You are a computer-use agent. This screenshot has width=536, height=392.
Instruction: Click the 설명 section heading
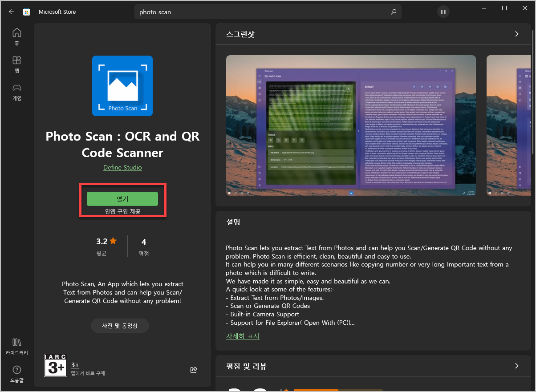(x=233, y=222)
